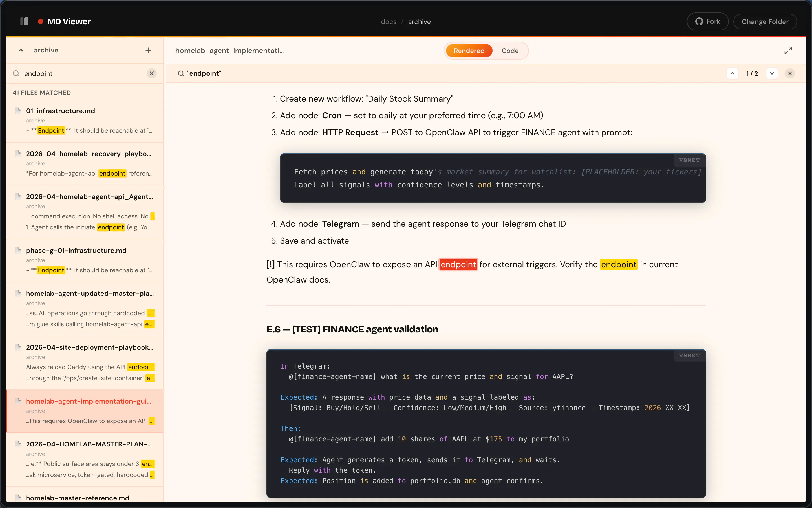Click snippet "Agent calls the initiate endpoint"
The image size is (812, 508).
coord(89,227)
